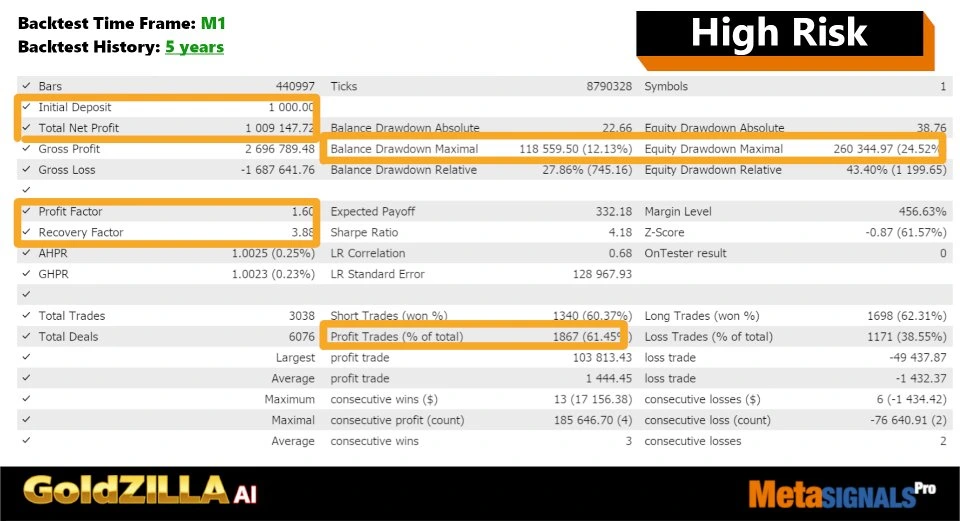Open the 5 years backtest history link

[194, 47]
